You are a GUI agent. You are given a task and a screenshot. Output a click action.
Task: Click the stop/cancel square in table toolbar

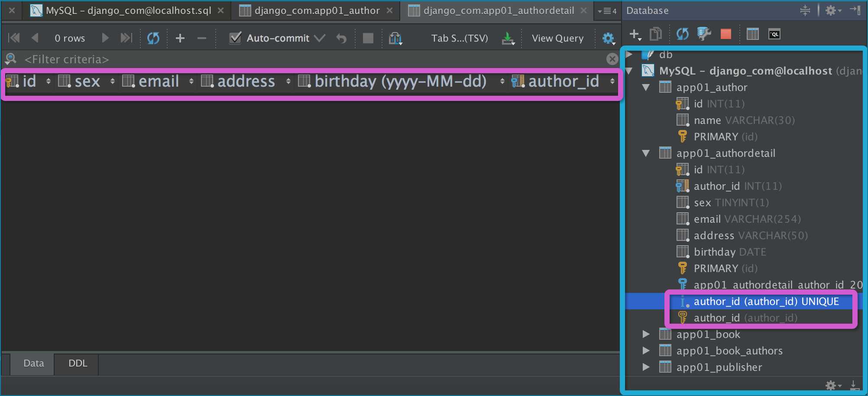[368, 38]
